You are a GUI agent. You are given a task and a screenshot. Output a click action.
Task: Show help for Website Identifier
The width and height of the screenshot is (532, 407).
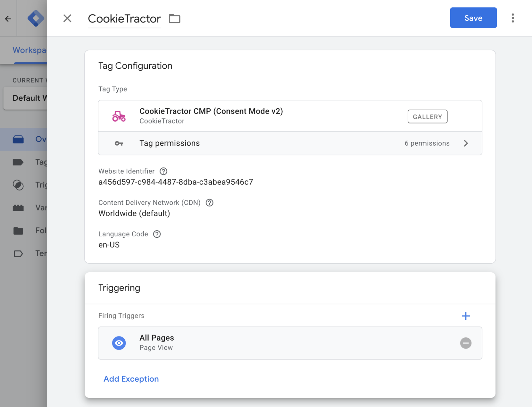click(163, 171)
